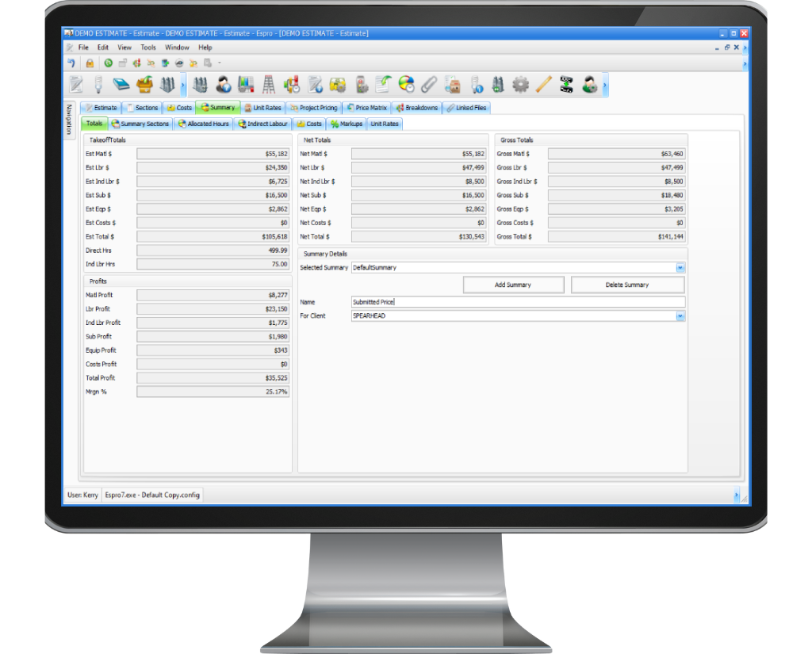Screen dimensions: 812x654
Task: Click the orange ruler icon in the toolbar
Action: [x=543, y=84]
